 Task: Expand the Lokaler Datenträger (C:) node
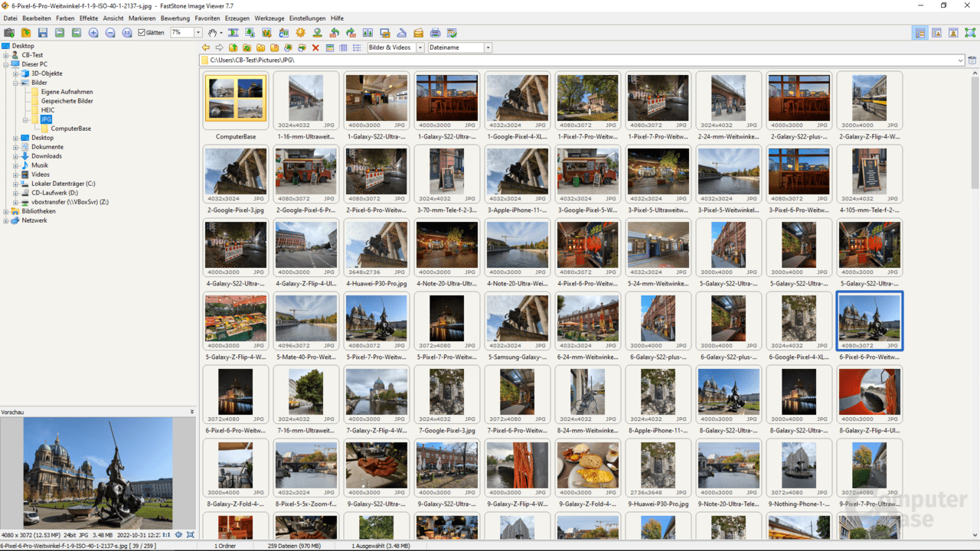pos(15,184)
